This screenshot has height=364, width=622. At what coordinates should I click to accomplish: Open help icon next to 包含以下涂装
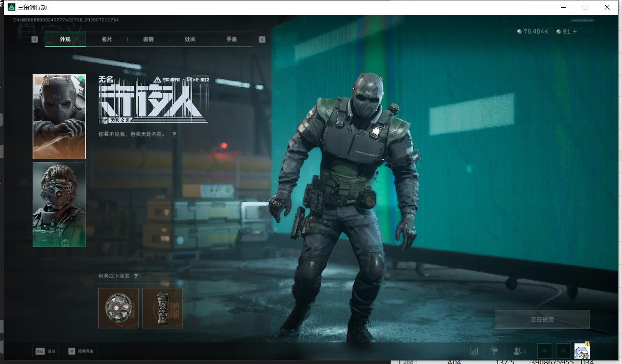pyautogui.click(x=136, y=276)
